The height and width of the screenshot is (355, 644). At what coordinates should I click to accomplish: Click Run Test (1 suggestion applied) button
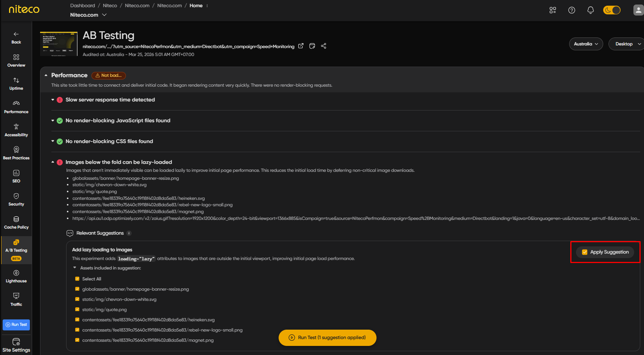click(x=327, y=338)
